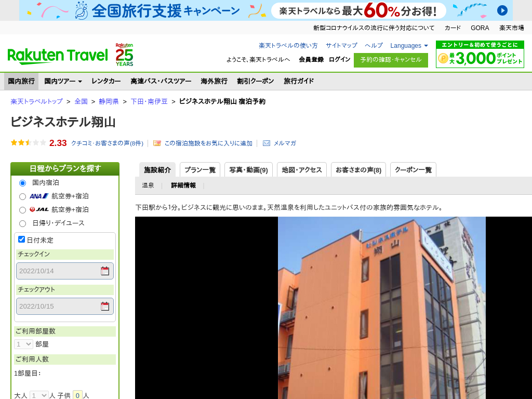Select ANA 航空券+宿泊 radio option
This screenshot has width=532, height=399.
tap(22, 196)
